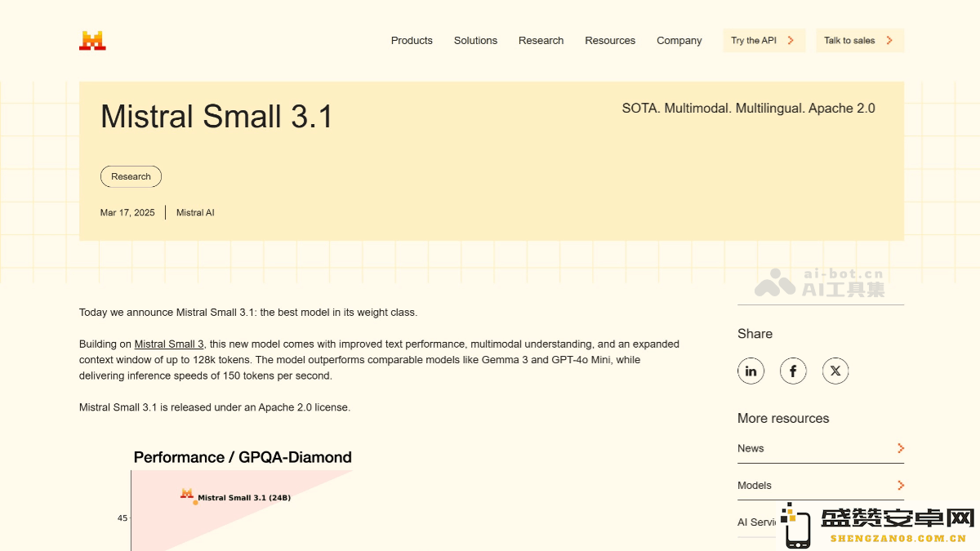The height and width of the screenshot is (551, 980).
Task: Open the Products menu
Action: tap(412, 40)
